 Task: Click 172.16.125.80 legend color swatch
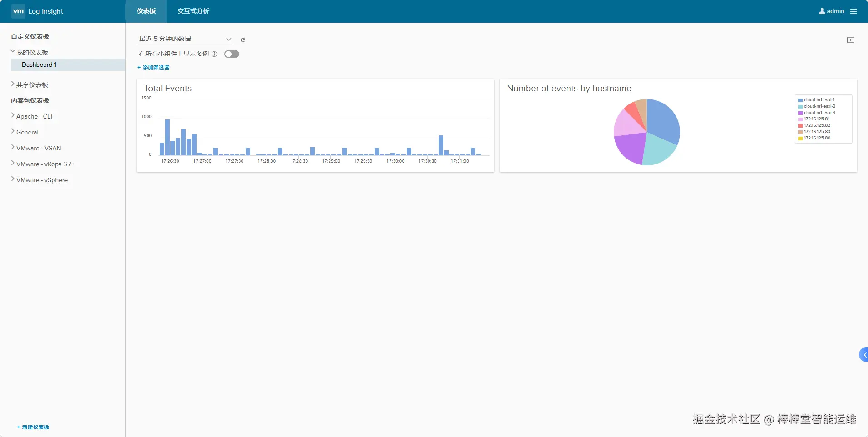pyautogui.click(x=800, y=139)
